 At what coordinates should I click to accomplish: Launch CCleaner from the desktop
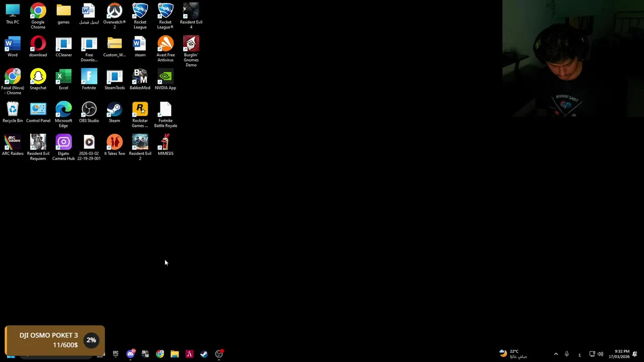point(63,46)
